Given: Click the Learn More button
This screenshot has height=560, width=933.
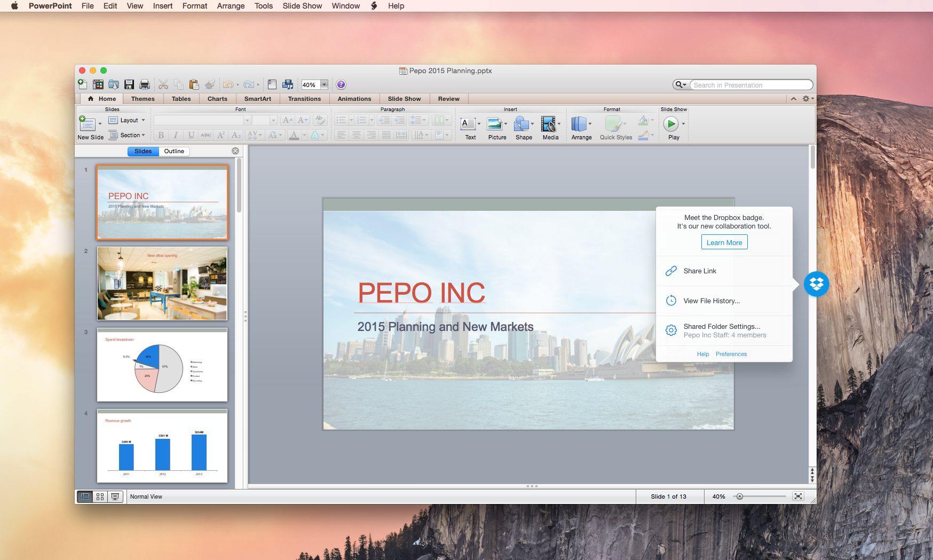Looking at the screenshot, I should point(724,242).
